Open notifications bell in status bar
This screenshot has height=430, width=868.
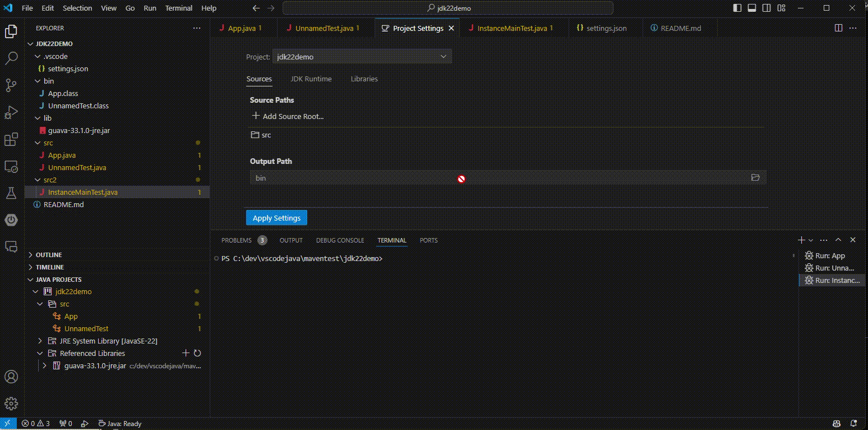[x=853, y=424]
